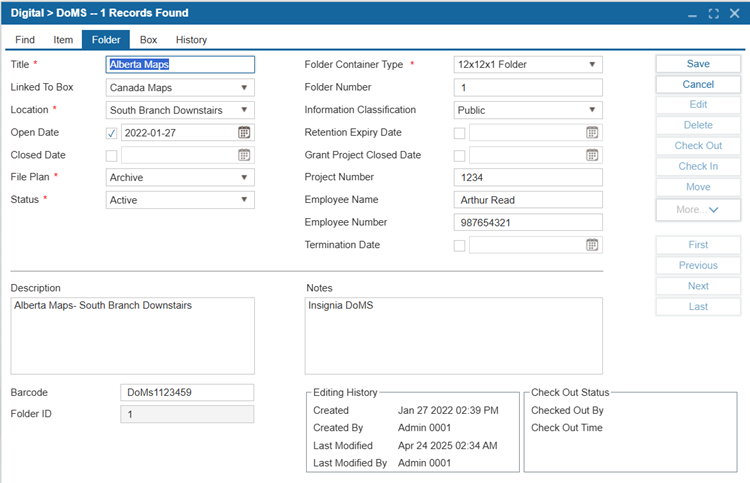The width and height of the screenshot is (750, 483).
Task: Open Grant Project Closed Date calendar icon
Action: pyautogui.click(x=592, y=155)
